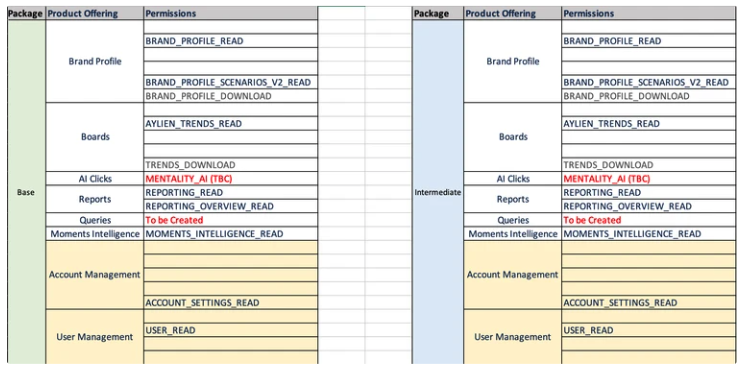Click User Management in Intermediate table

click(513, 337)
